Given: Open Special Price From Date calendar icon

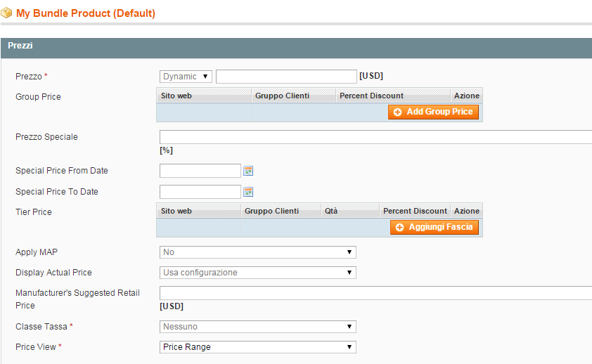Looking at the screenshot, I should pyautogui.click(x=248, y=171).
